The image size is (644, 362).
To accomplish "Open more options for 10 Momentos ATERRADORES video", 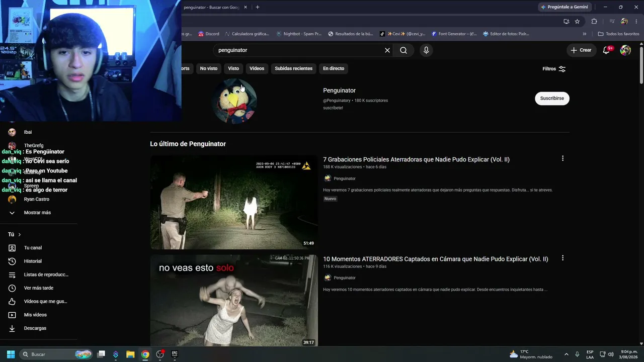I will [x=562, y=258].
